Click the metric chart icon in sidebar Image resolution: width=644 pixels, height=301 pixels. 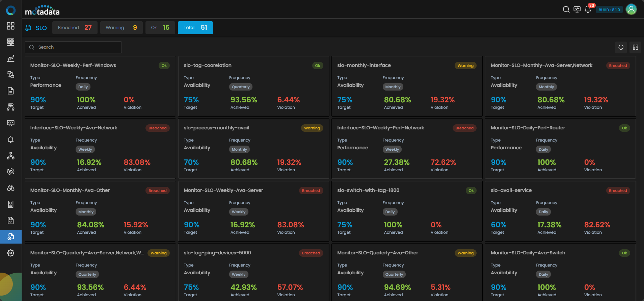[x=11, y=58]
